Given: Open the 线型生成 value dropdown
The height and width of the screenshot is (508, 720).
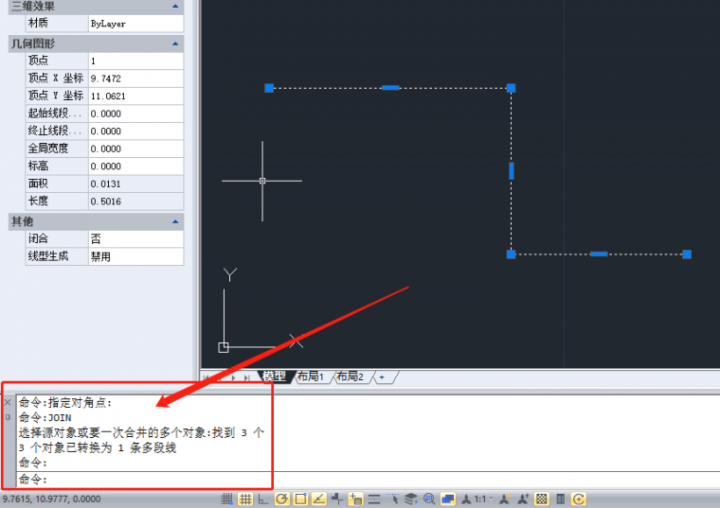Looking at the screenshot, I should click(x=136, y=256).
